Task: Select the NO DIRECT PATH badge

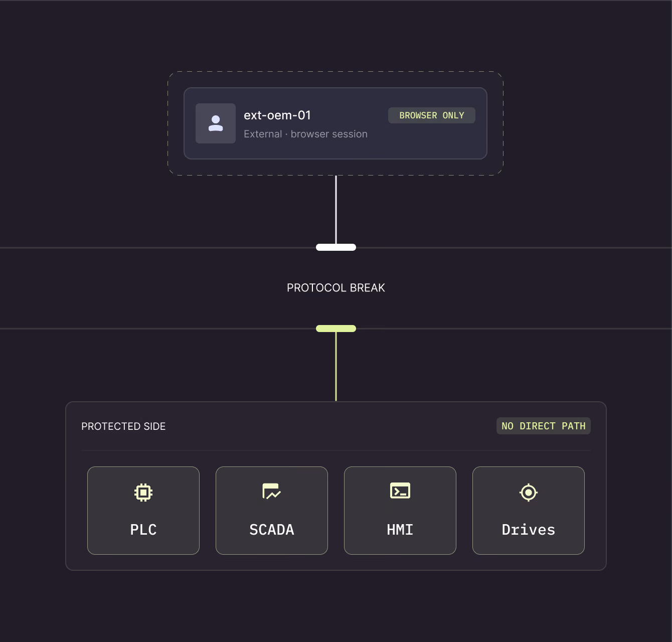Action: coord(544,426)
